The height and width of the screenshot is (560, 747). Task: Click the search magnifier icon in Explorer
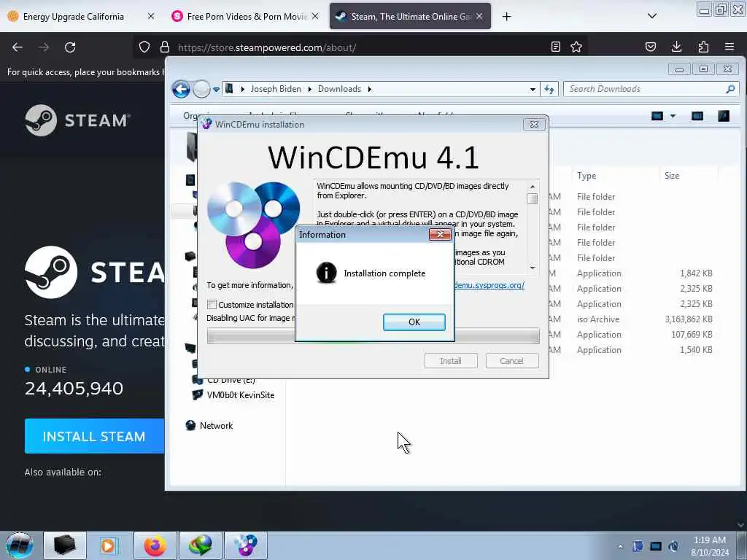pos(730,89)
